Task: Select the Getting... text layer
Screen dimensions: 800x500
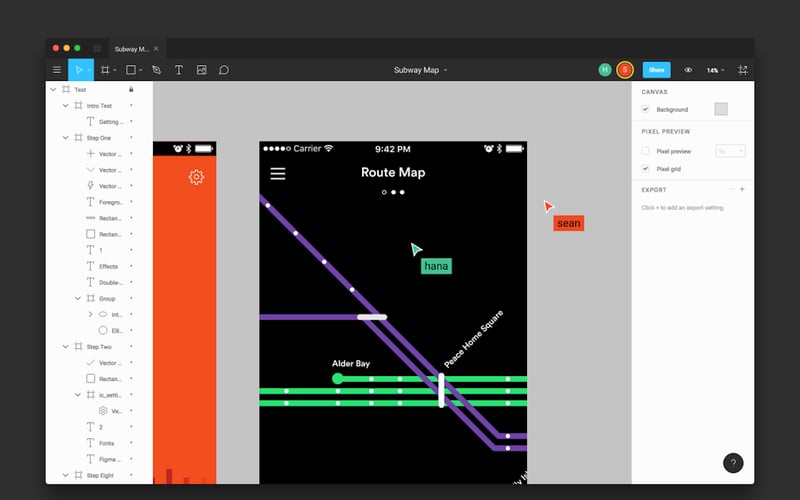Action: coord(111,121)
